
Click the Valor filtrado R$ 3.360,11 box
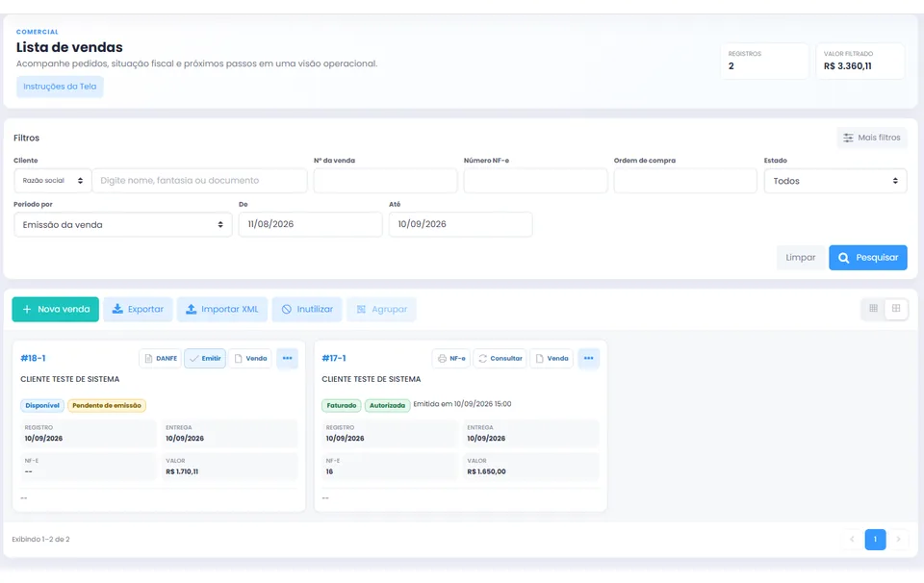(x=860, y=61)
